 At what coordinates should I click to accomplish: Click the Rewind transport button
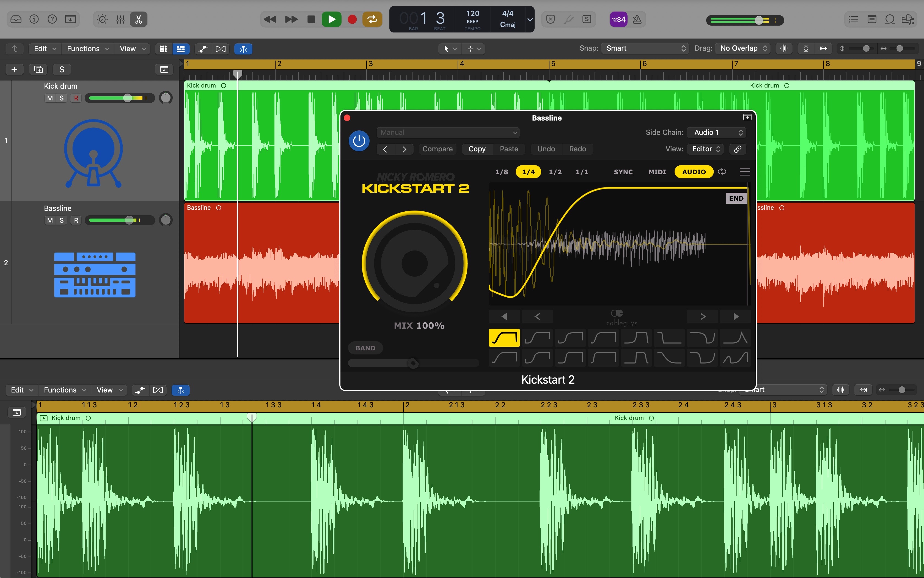pos(270,19)
